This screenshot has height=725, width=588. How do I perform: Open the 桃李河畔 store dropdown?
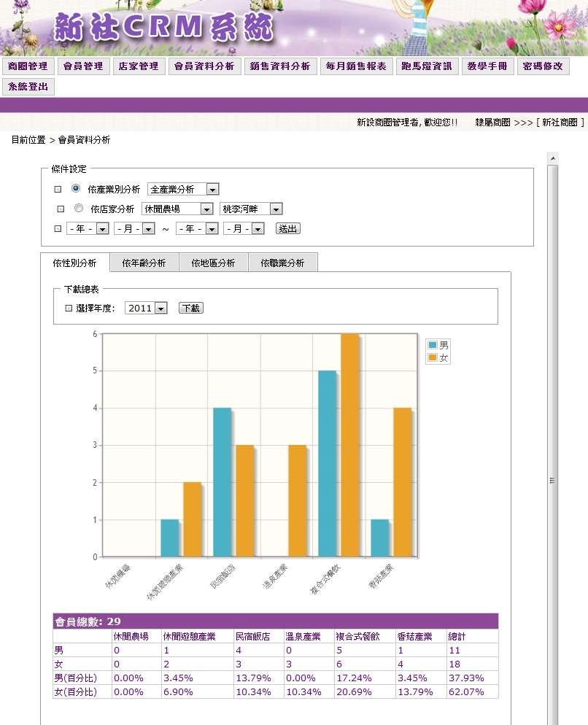[251, 209]
